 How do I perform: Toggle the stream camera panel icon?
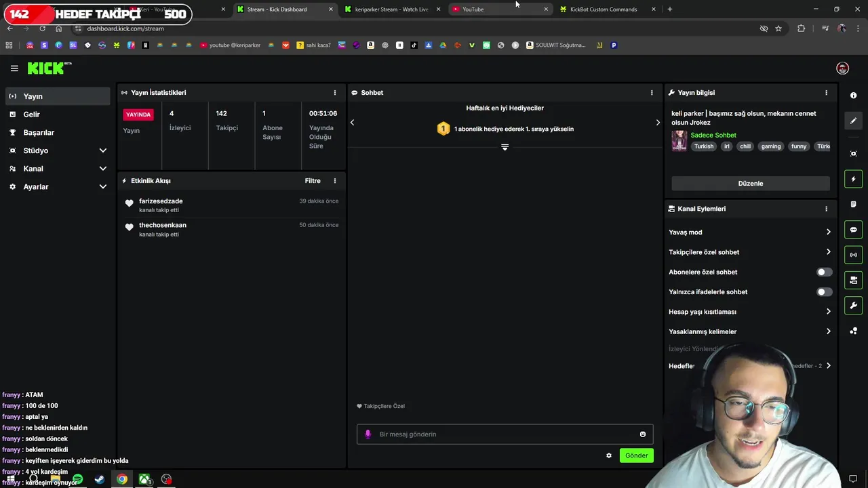click(x=853, y=280)
